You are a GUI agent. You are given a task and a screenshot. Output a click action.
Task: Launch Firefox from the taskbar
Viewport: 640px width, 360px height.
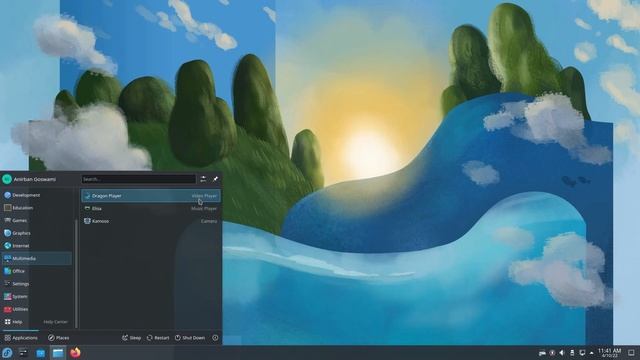pos(75,353)
